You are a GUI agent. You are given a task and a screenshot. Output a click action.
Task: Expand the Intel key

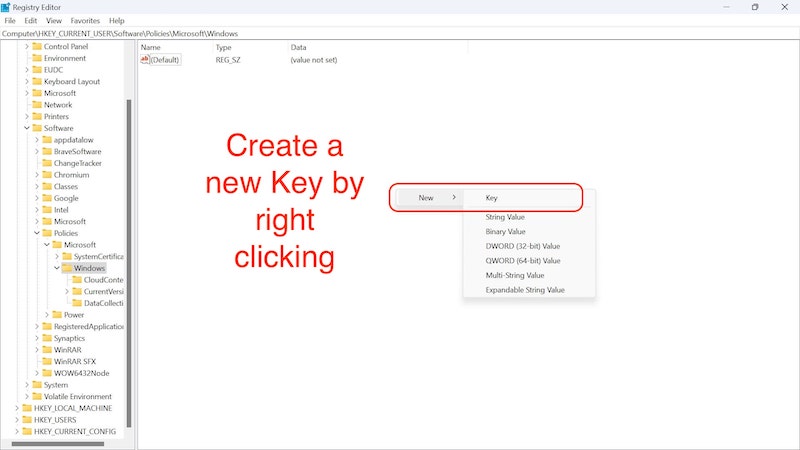(x=37, y=210)
